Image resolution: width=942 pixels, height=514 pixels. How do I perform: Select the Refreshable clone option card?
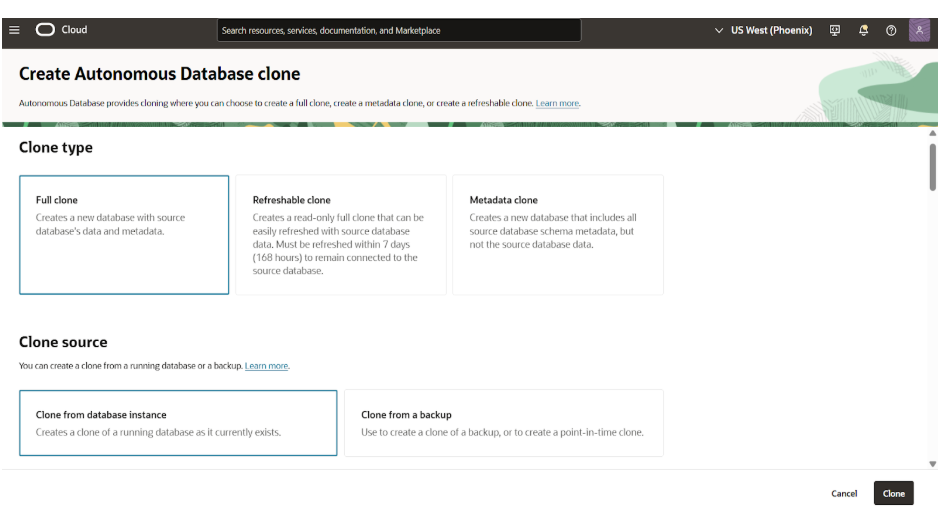341,235
